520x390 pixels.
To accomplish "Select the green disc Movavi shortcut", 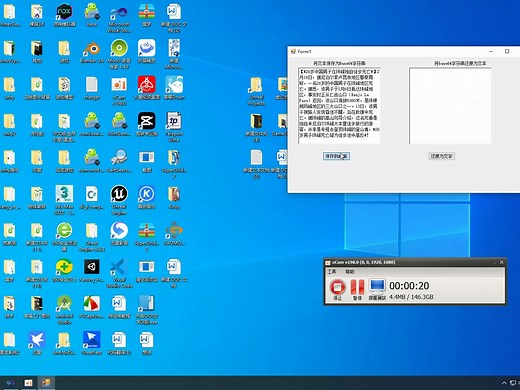I will pyautogui.click(x=119, y=48).
